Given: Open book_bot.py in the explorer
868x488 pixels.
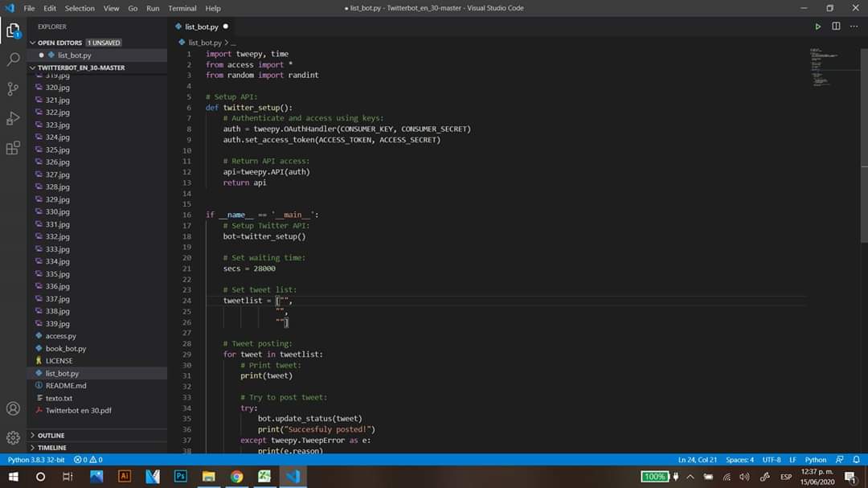Looking at the screenshot, I should click(66, 348).
